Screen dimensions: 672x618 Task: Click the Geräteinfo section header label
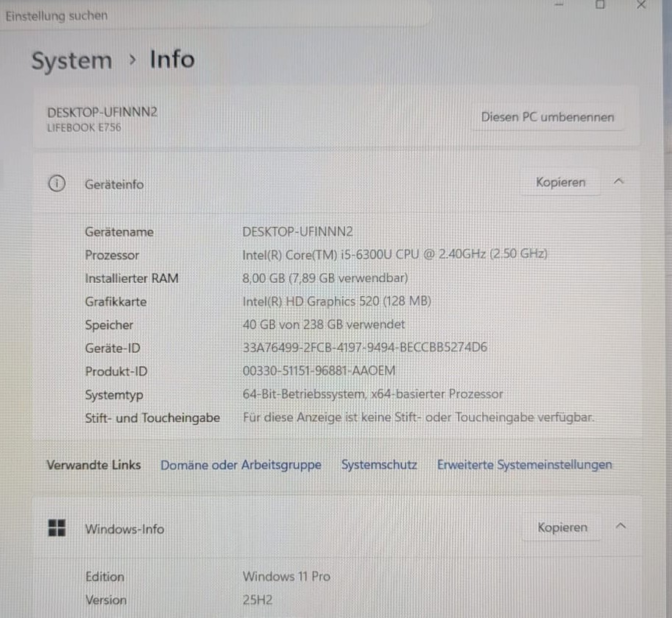[114, 184]
